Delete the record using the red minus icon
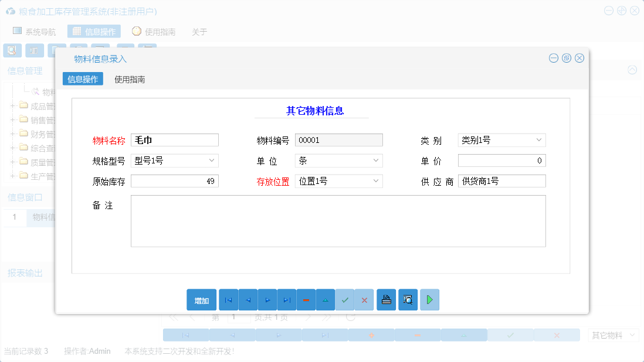Image resolution: width=644 pixels, height=362 pixels. pyautogui.click(x=306, y=299)
